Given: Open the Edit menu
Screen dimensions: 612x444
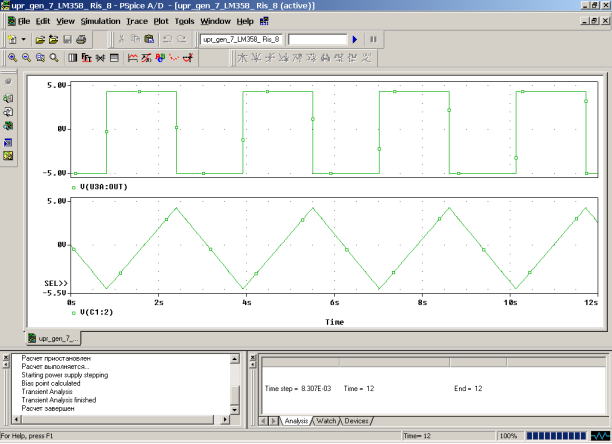Looking at the screenshot, I should (43, 21).
